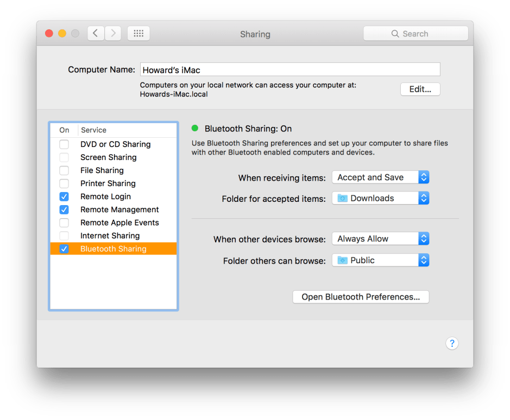Show all preferences grid icon
Screen dimensions: 510x420
point(138,34)
